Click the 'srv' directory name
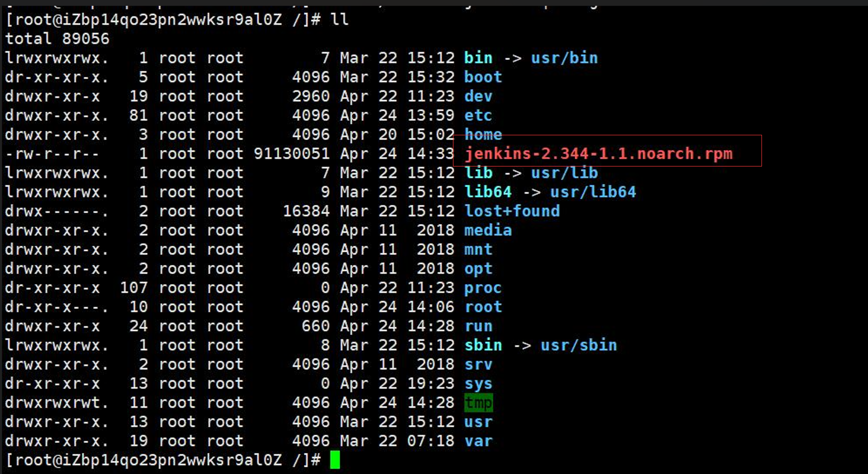Screen dimensions: 868x474 tap(478, 365)
